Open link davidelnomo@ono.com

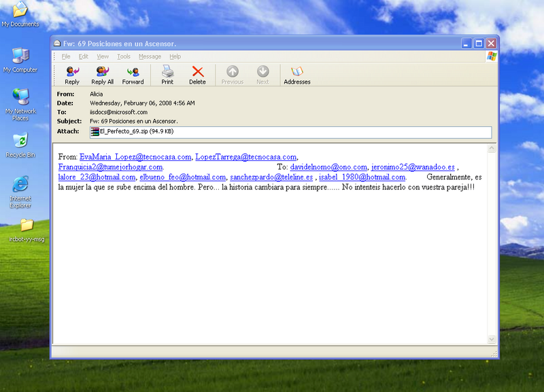point(328,167)
